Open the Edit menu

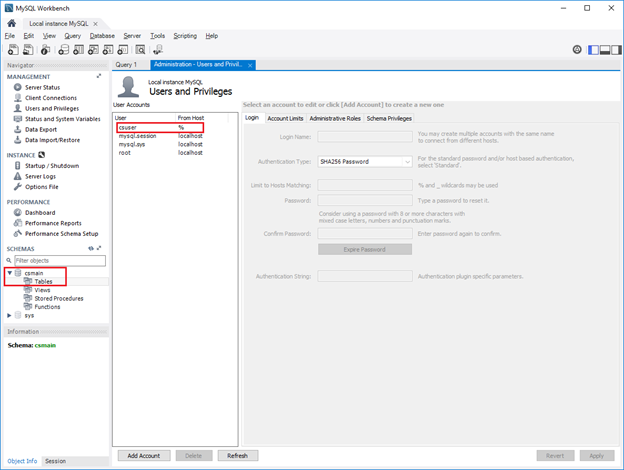pos(29,36)
